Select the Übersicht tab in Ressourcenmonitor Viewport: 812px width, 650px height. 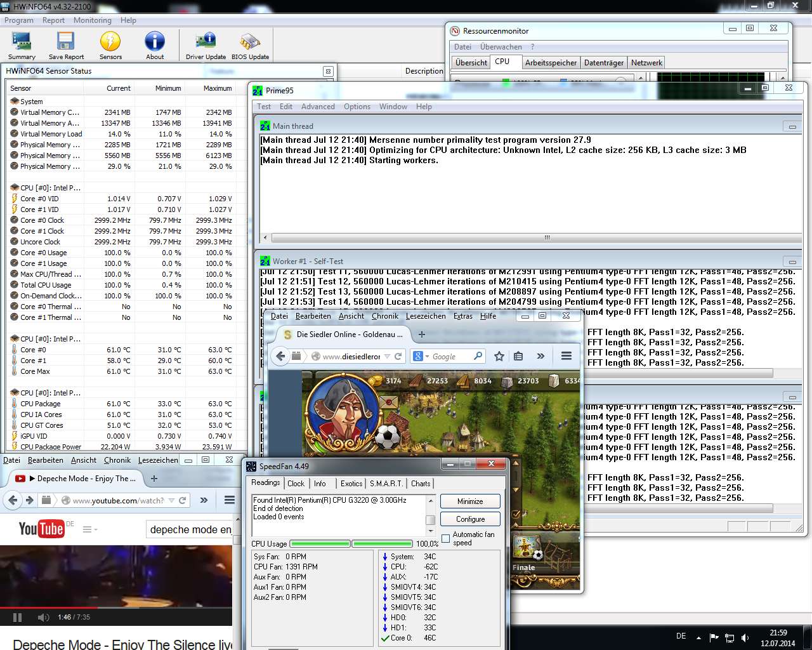click(x=471, y=63)
